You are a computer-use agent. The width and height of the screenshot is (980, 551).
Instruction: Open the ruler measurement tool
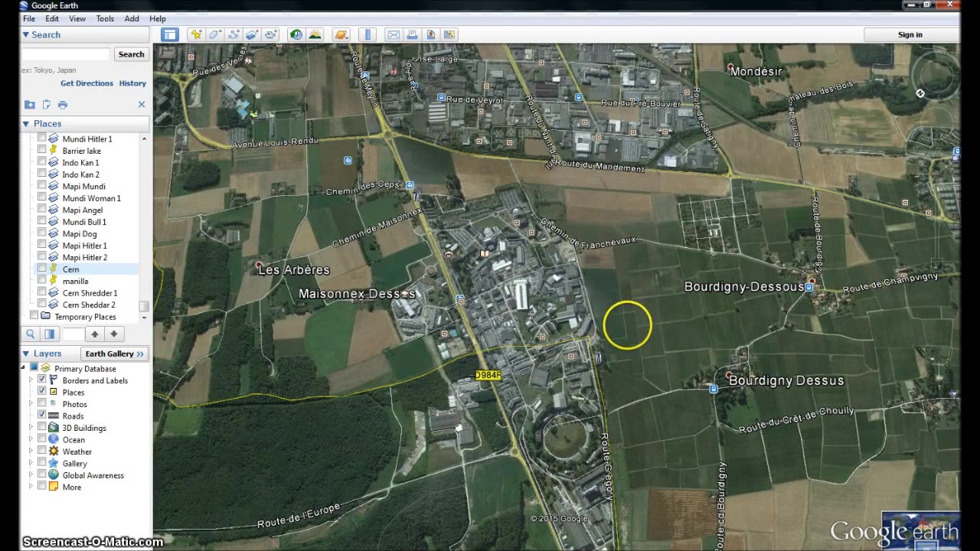click(x=368, y=34)
